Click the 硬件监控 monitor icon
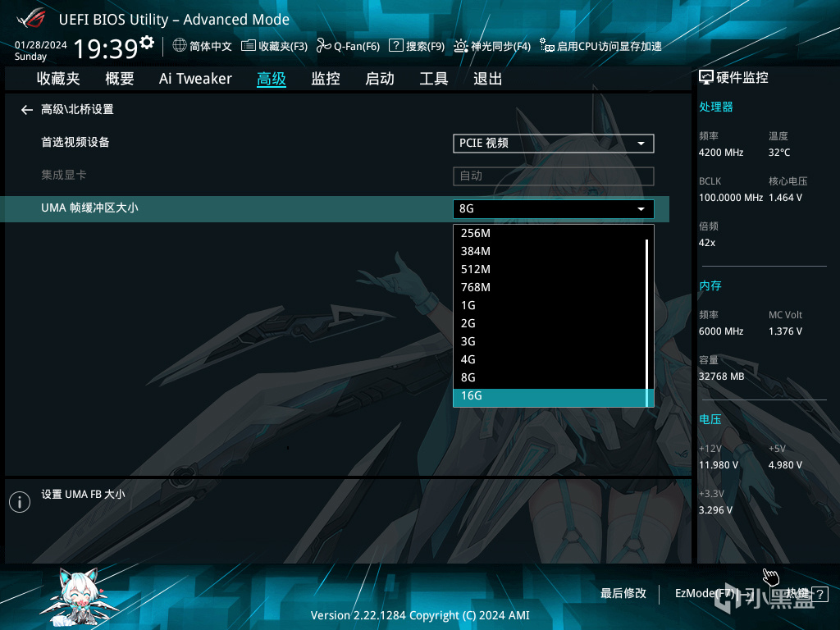The width and height of the screenshot is (840, 630). [x=706, y=78]
